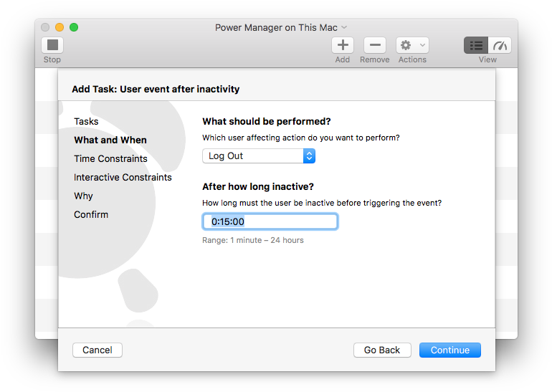
Task: Jump to the Interactive Constraints step
Action: (x=123, y=177)
